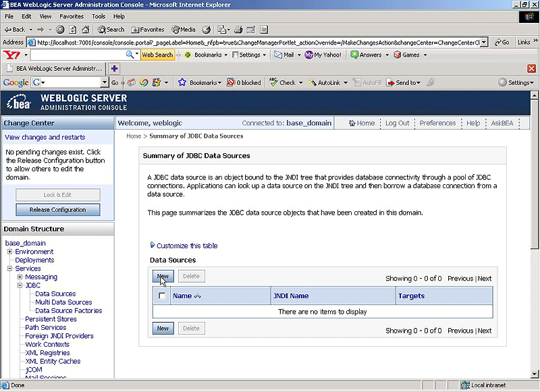540x392 pixels.
Task: Tick the select-all checkbox in Data Sources table
Action: [x=161, y=296]
